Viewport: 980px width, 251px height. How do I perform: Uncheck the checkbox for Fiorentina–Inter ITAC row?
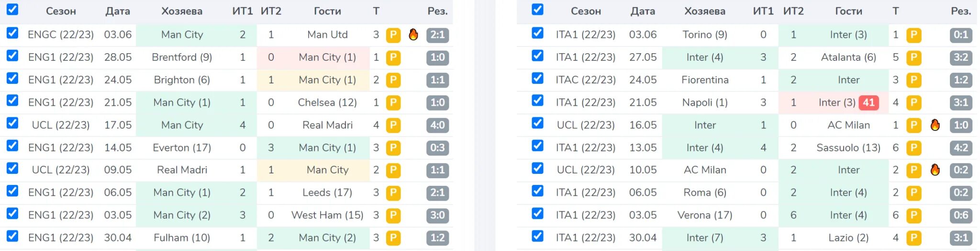pyautogui.click(x=537, y=78)
